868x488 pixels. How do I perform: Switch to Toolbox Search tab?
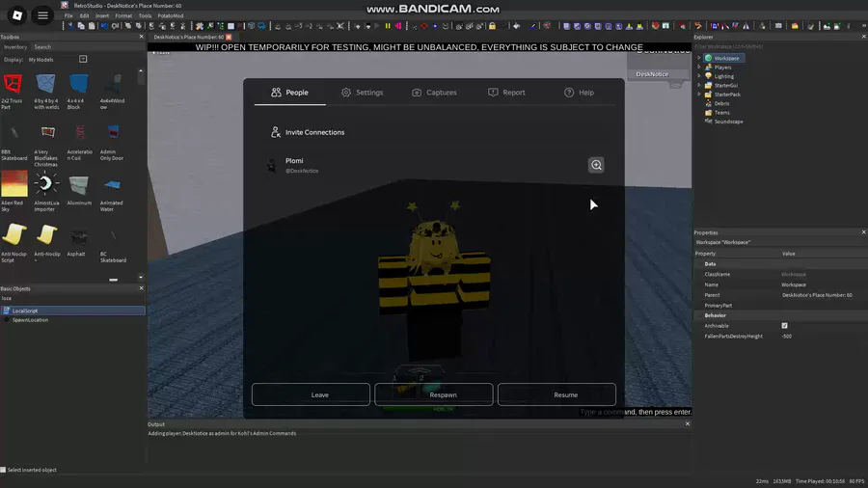pyautogui.click(x=42, y=47)
